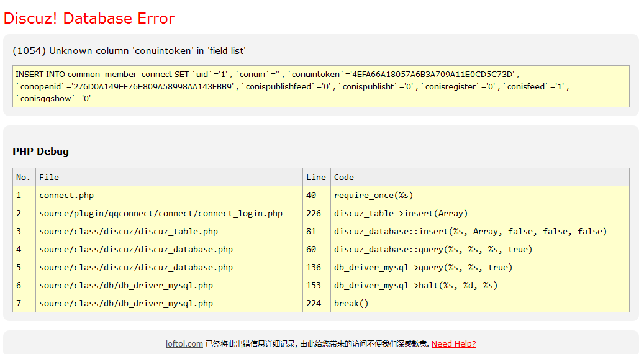Click row number 5 cell
The height and width of the screenshot is (354, 644).
click(x=24, y=267)
